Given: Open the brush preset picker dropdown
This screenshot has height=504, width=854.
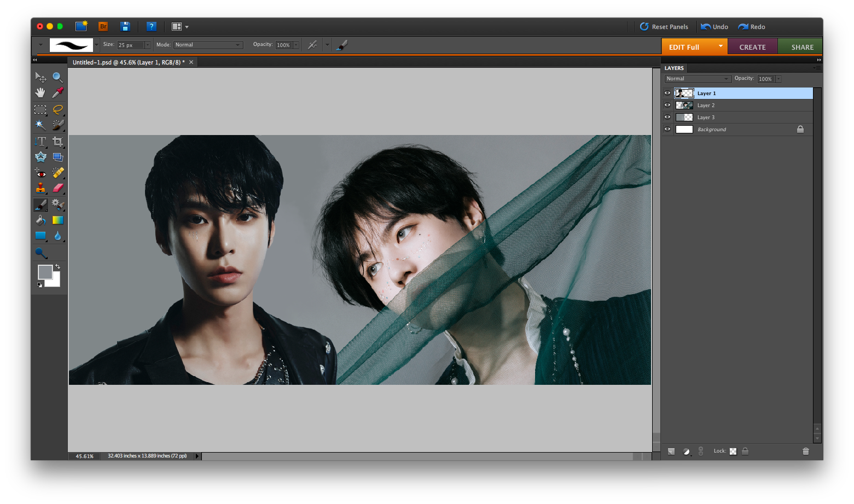Looking at the screenshot, I should (97, 45).
